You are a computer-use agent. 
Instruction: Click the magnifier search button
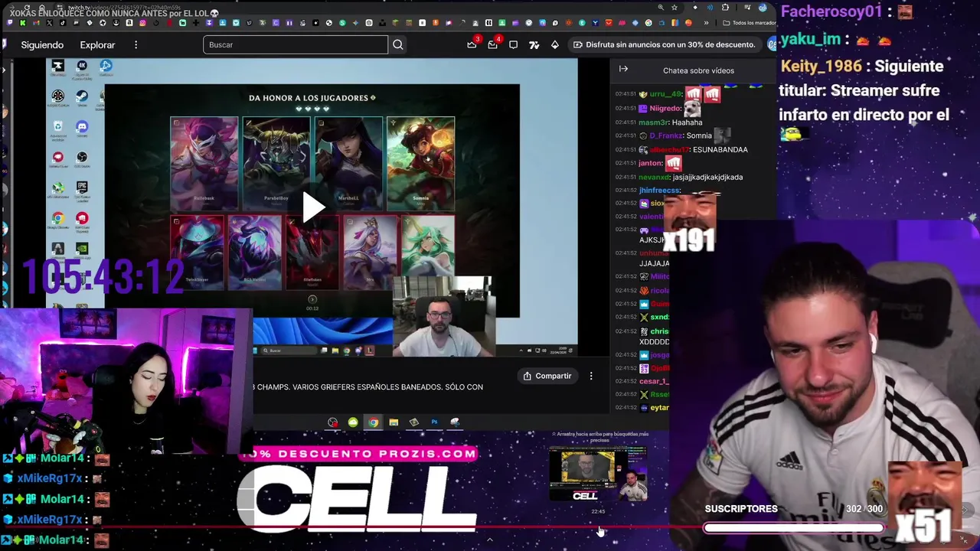(398, 44)
